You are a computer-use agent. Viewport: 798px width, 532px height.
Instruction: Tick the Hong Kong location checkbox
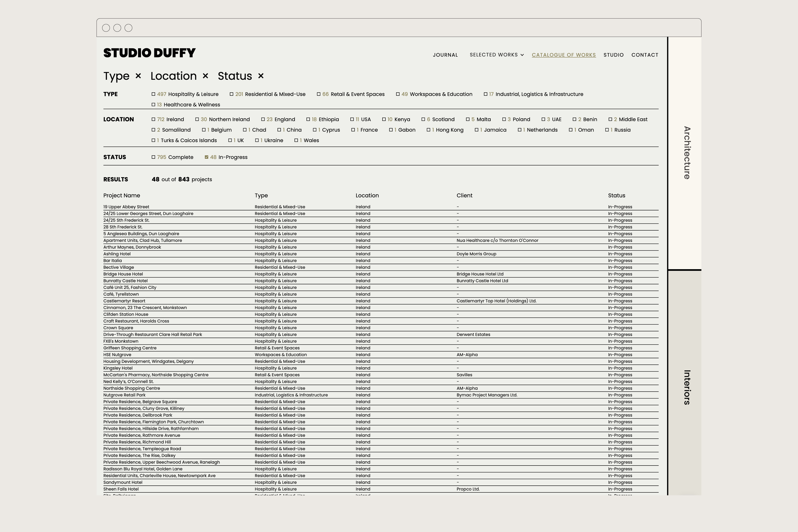429,130
